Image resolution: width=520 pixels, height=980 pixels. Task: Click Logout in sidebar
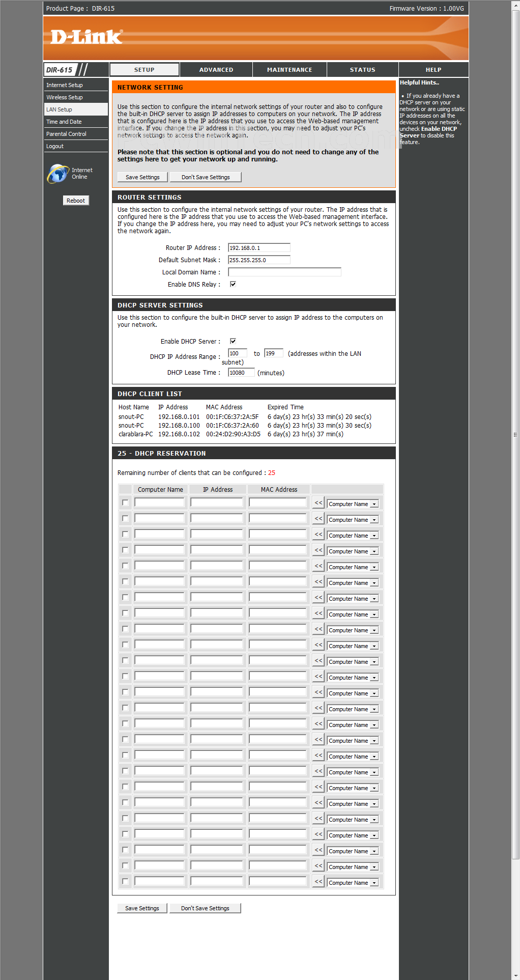click(x=76, y=146)
